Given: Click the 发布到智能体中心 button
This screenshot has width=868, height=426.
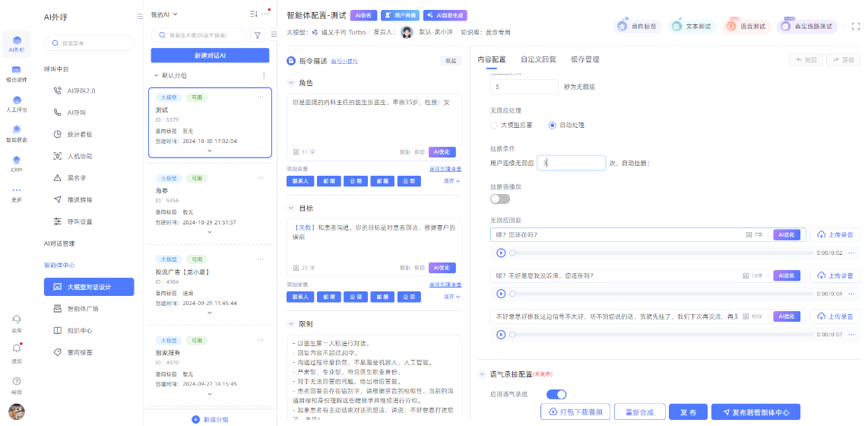Looking at the screenshot, I should [756, 412].
